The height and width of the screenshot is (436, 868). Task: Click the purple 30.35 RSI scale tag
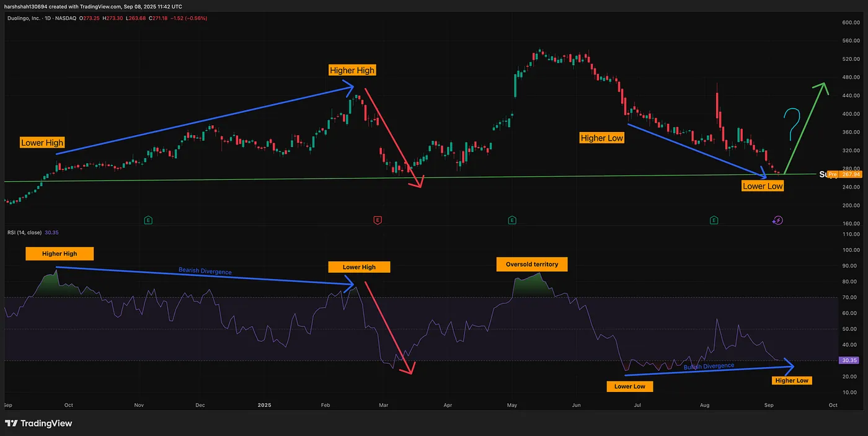(849, 360)
